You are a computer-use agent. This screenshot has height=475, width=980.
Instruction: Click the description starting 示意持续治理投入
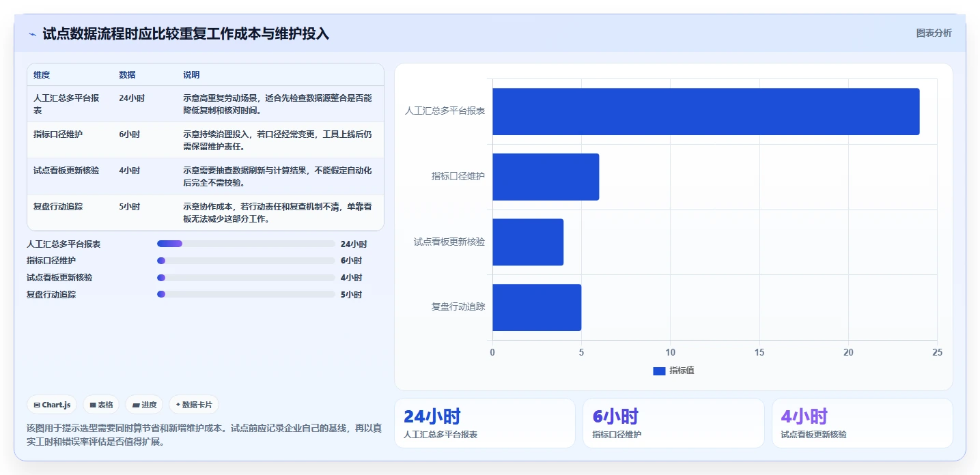click(x=278, y=140)
